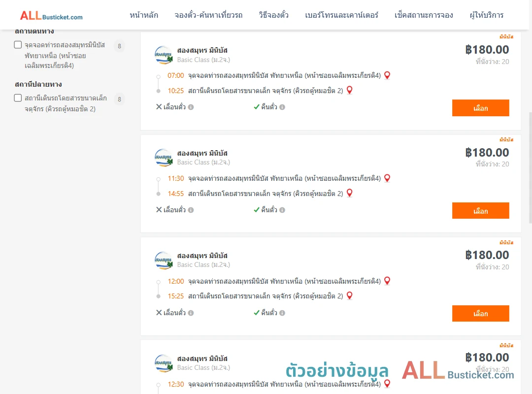Click คืนตั๋ว info icon on 07:00 trip
532x394 pixels.
[282, 107]
